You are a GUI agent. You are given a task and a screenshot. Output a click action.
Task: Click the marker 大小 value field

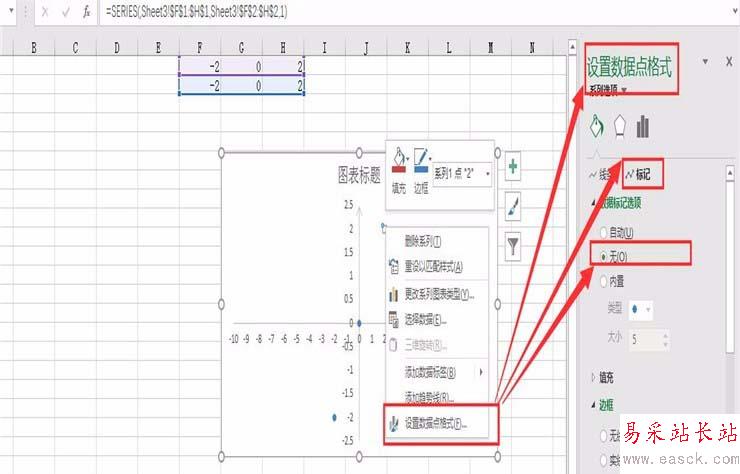(x=645, y=339)
